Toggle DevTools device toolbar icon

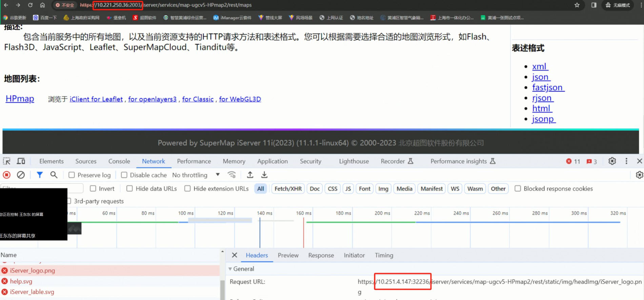point(21,161)
